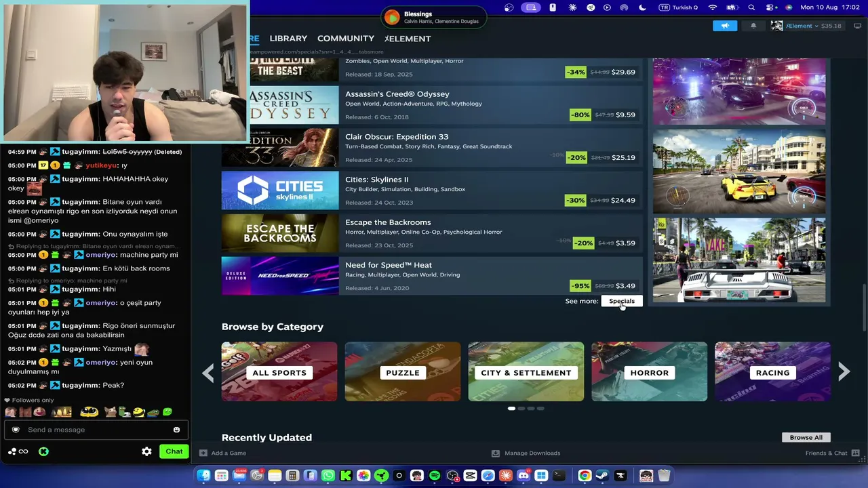Viewport: 868px width, 488px height.
Task: Open Friends & Chat
Action: click(x=833, y=453)
